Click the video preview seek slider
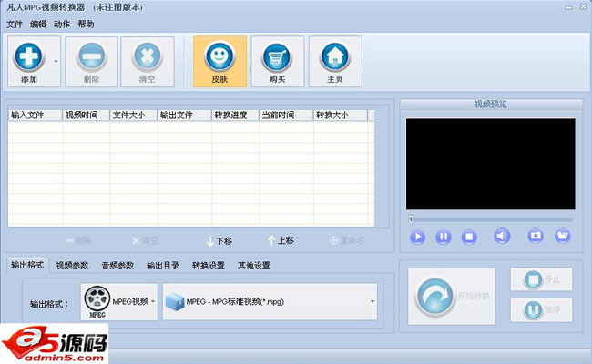 pyautogui.click(x=492, y=219)
